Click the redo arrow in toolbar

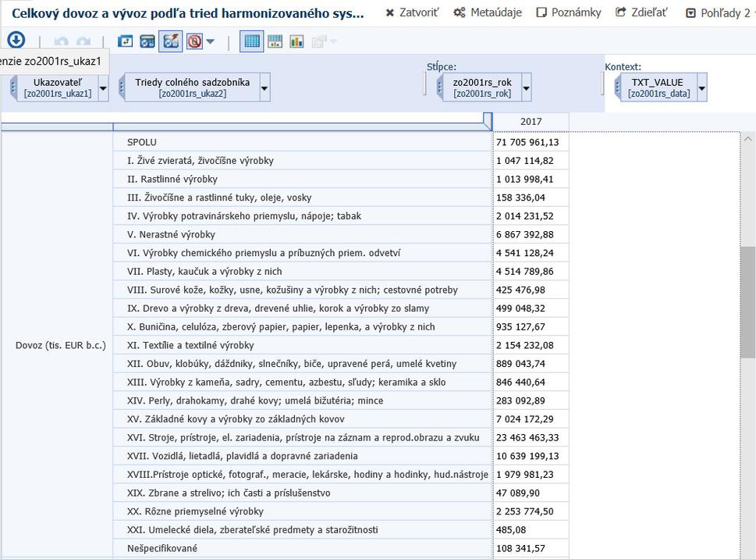pos(83,42)
